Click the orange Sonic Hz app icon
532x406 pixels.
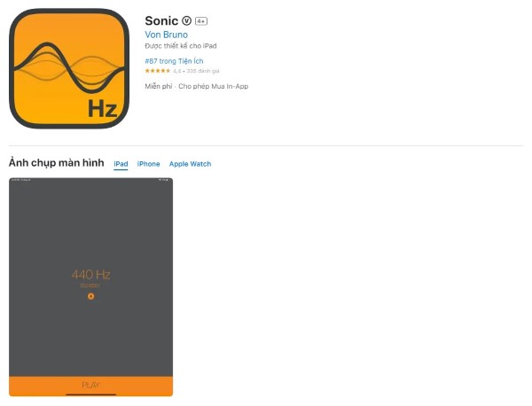(69, 69)
